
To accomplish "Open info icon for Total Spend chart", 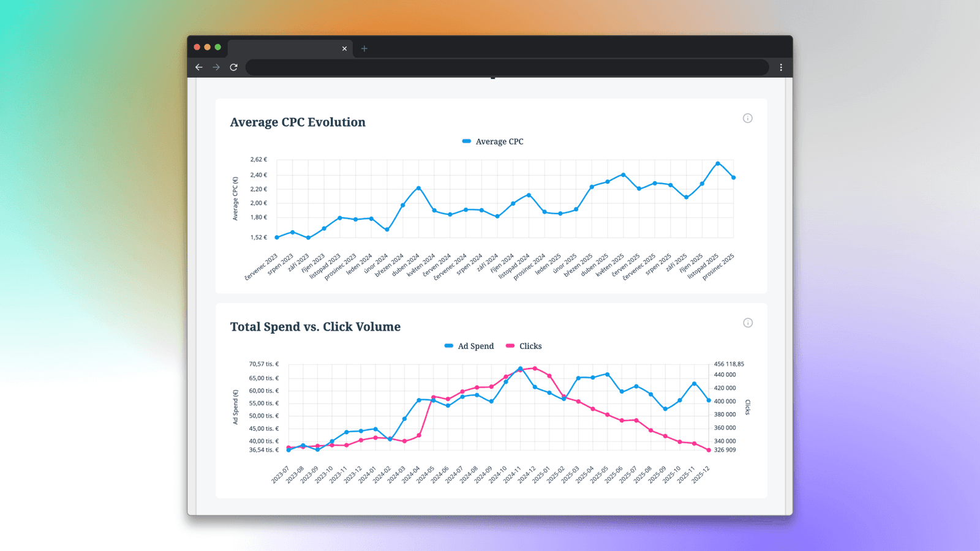I will point(747,323).
